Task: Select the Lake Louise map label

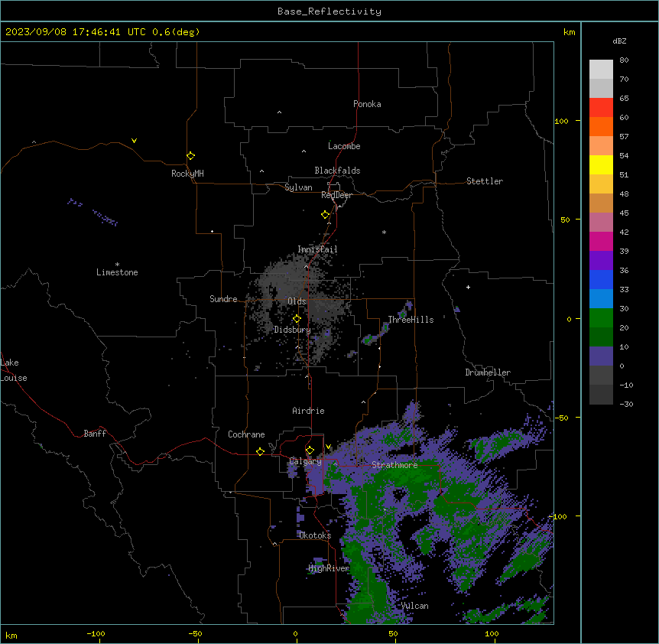Action: 14,370
